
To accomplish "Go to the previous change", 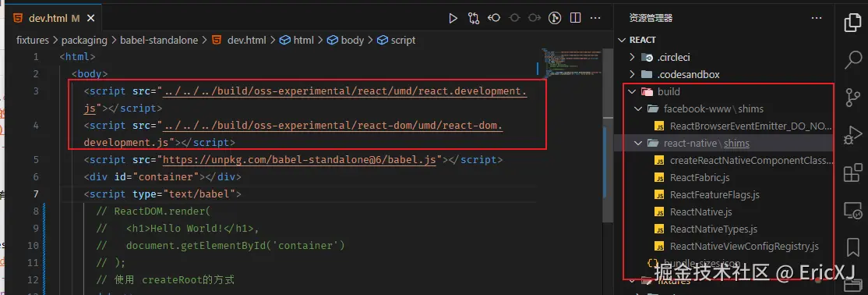I will pos(494,18).
